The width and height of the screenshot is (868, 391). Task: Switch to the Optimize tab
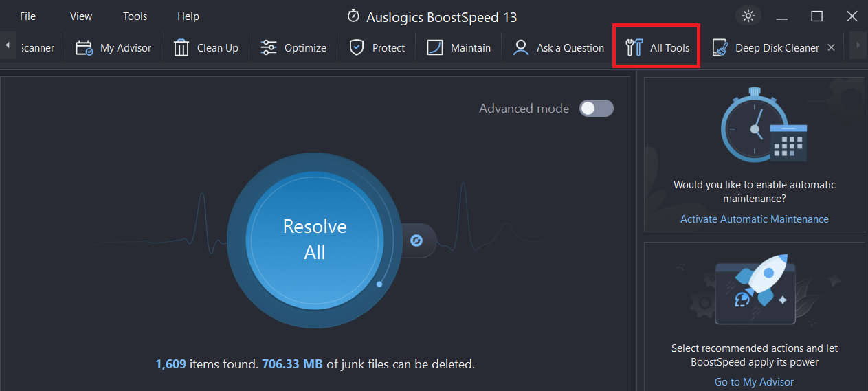[x=293, y=47]
